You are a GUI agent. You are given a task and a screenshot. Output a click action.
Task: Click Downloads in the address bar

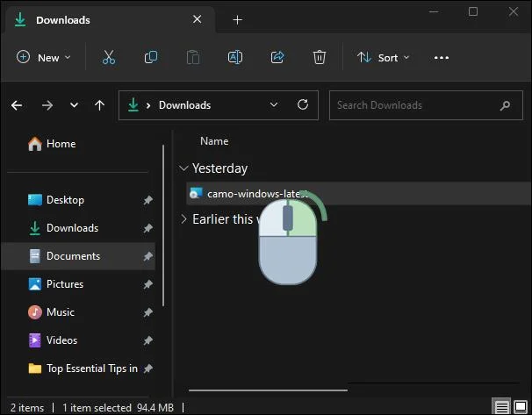click(x=184, y=105)
